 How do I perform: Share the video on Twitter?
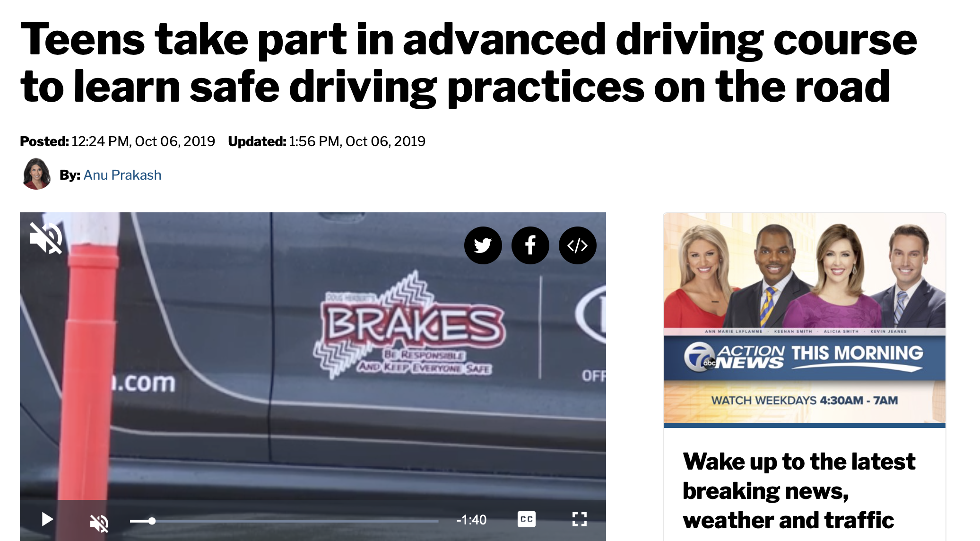pyautogui.click(x=483, y=245)
